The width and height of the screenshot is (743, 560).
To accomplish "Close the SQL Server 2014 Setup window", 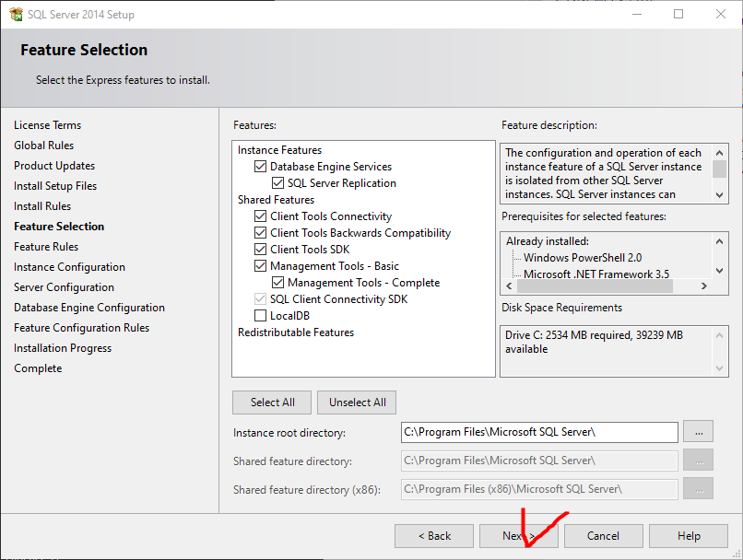I will (721, 14).
